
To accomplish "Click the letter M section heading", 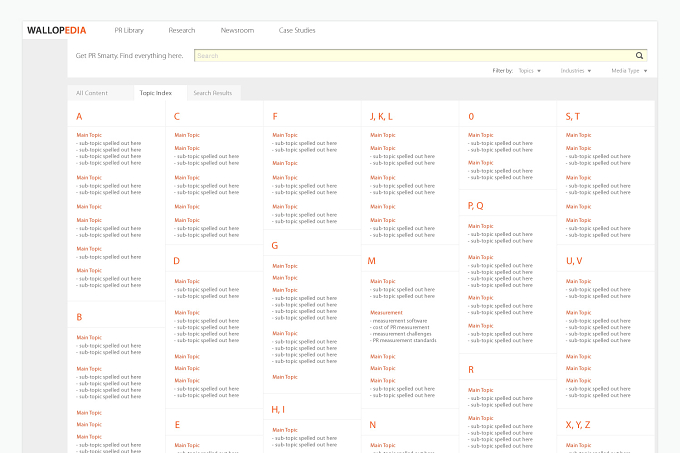I will click(372, 261).
